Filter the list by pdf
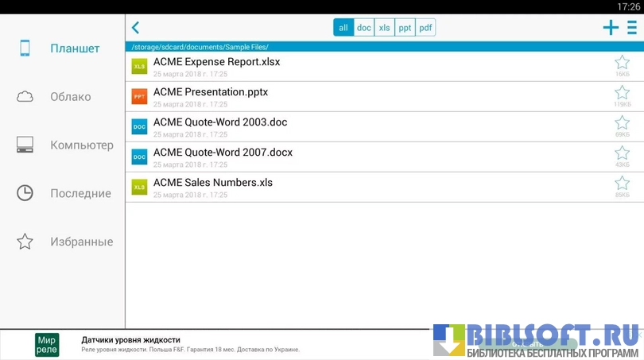The image size is (644, 360). [426, 28]
